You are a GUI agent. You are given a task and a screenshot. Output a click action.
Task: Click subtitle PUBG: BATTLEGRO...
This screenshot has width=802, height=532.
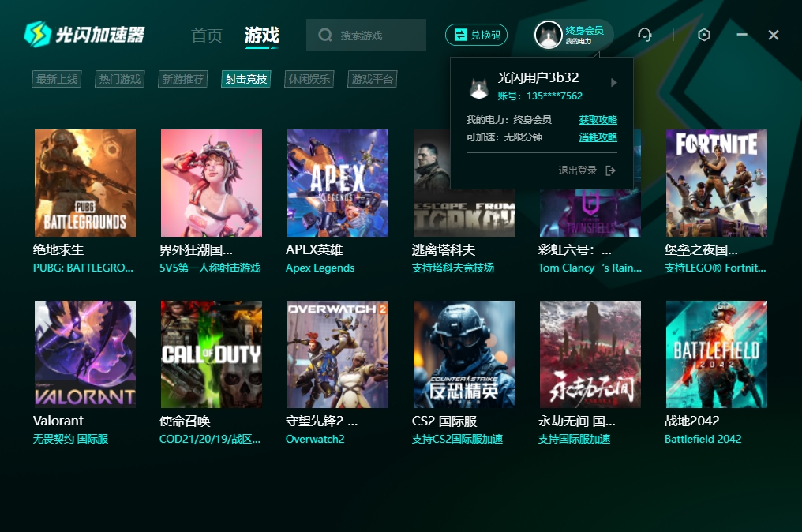83,268
